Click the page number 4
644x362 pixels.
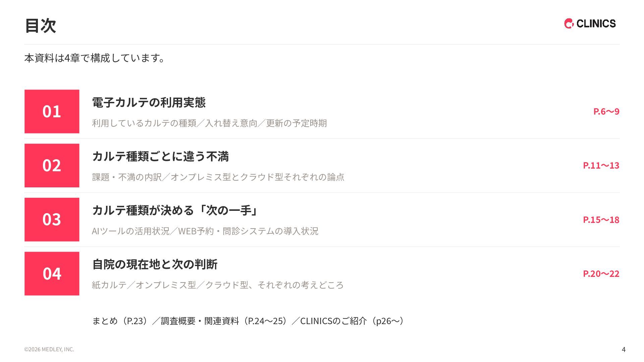pos(624,349)
